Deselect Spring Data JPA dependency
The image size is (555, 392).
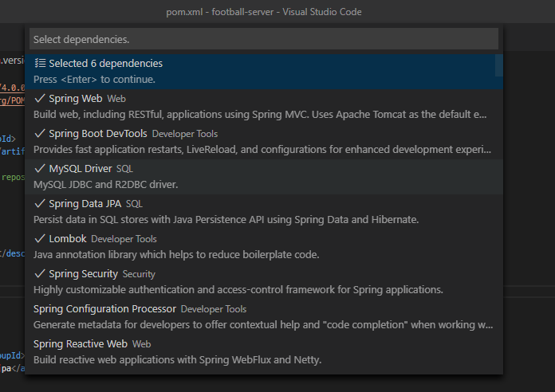click(x=264, y=212)
